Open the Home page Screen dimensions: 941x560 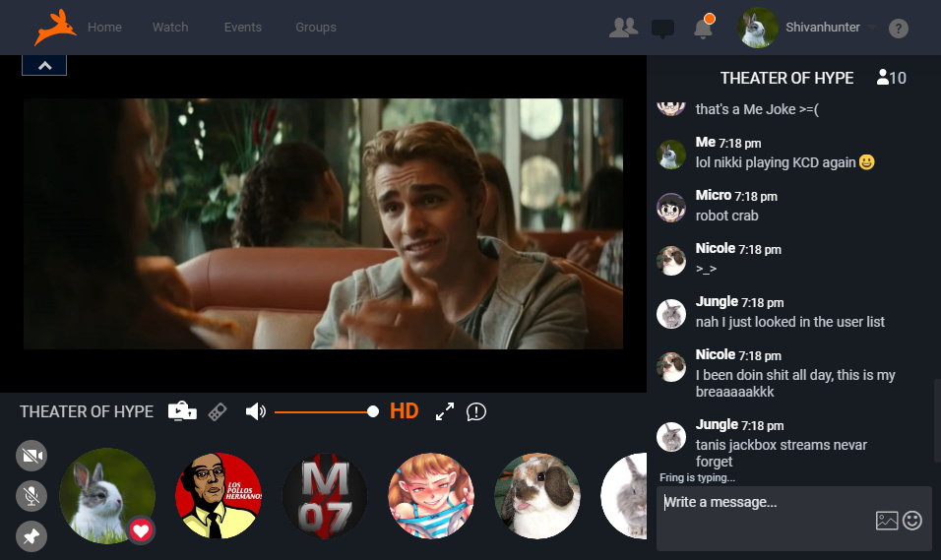pos(104,27)
